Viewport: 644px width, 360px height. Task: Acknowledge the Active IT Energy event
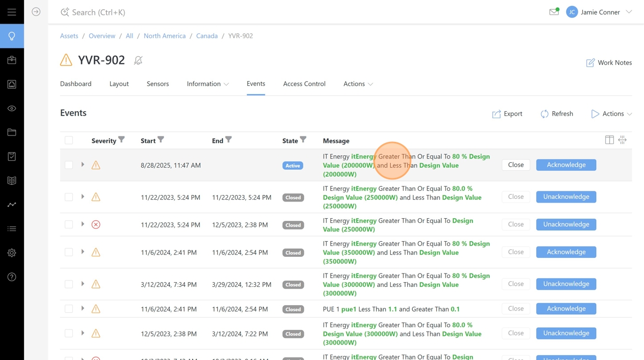(x=566, y=165)
